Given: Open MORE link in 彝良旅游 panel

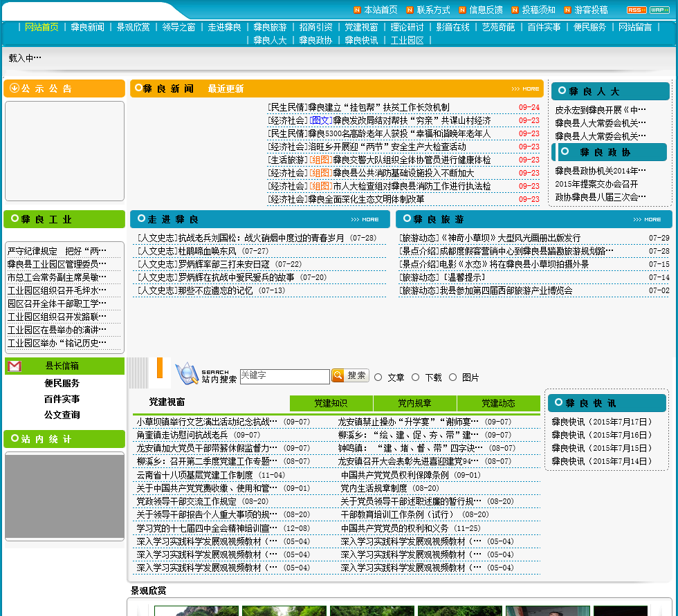Looking at the screenshot, I should pos(648,219).
